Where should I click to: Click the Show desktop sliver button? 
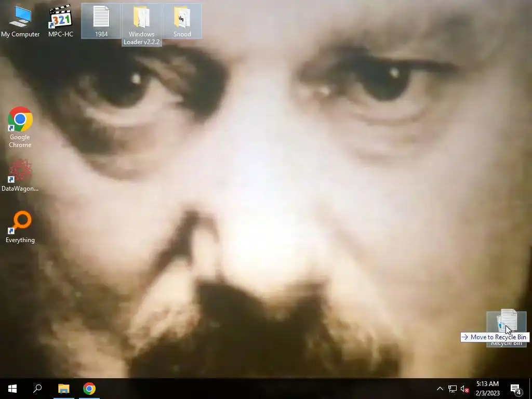(x=530, y=389)
